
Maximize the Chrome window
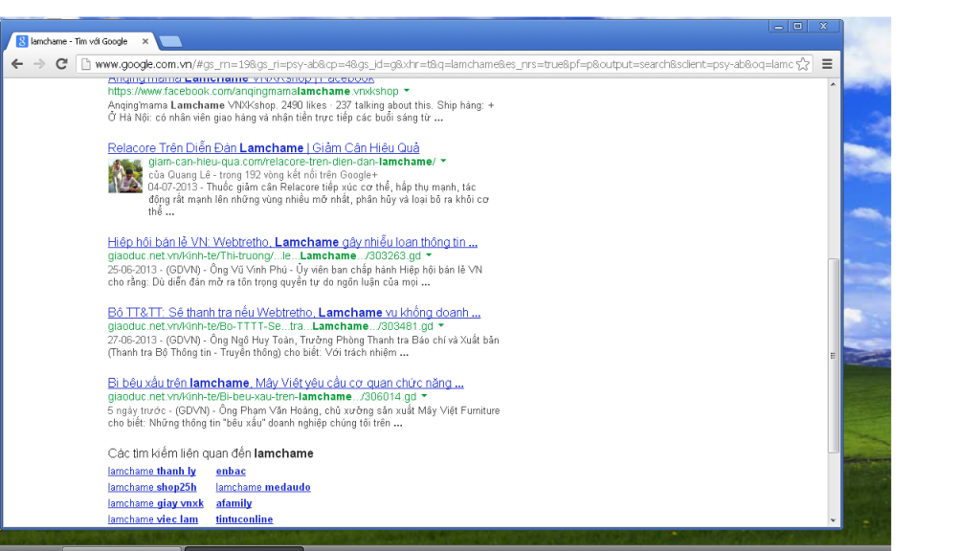[x=797, y=26]
